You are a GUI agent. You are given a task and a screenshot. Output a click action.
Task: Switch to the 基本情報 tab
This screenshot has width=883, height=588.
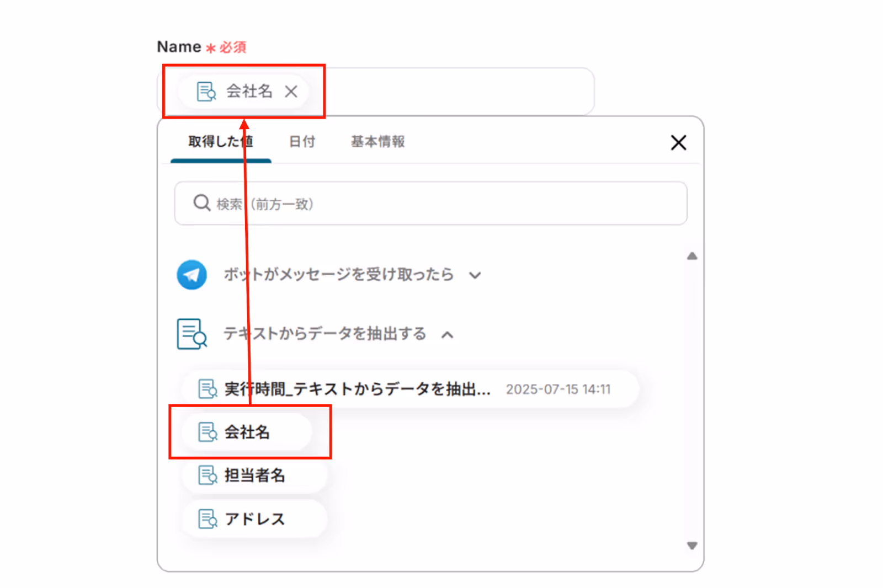(377, 142)
